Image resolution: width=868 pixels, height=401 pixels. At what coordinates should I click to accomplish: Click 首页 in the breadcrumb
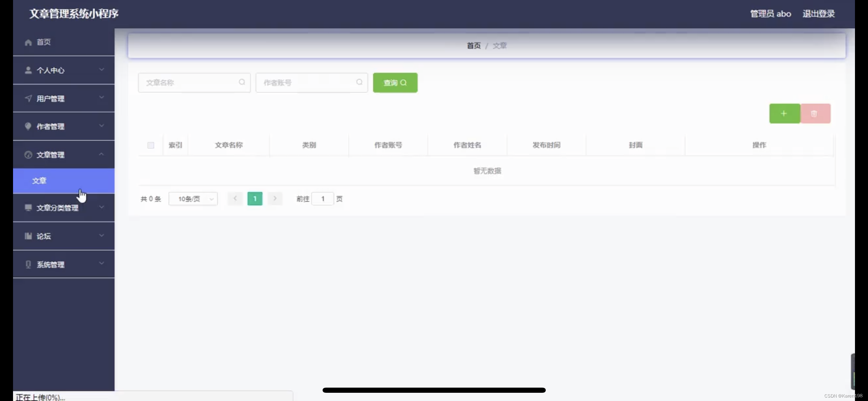473,46
